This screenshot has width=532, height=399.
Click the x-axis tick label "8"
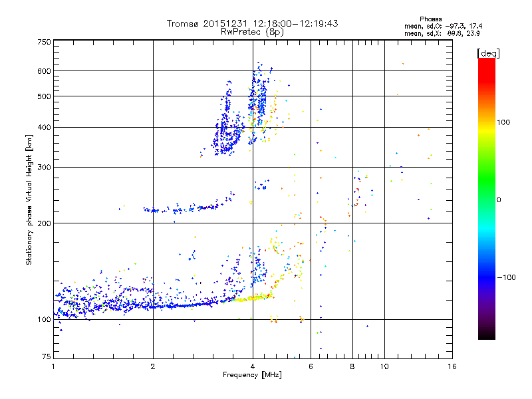[352, 366]
